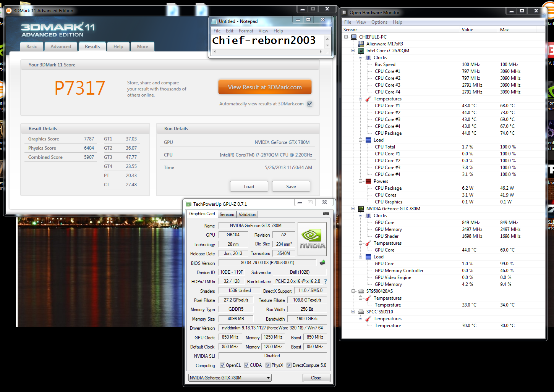Click the Value column header in Hardware Monitor
This screenshot has width=554, height=392.
479,30
